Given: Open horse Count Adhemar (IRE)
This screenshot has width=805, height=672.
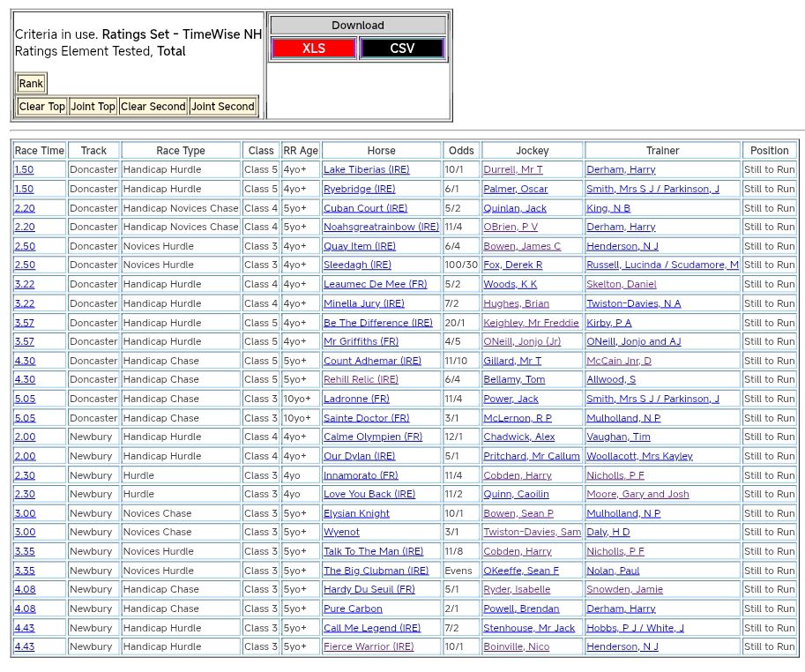Looking at the screenshot, I should tap(372, 361).
